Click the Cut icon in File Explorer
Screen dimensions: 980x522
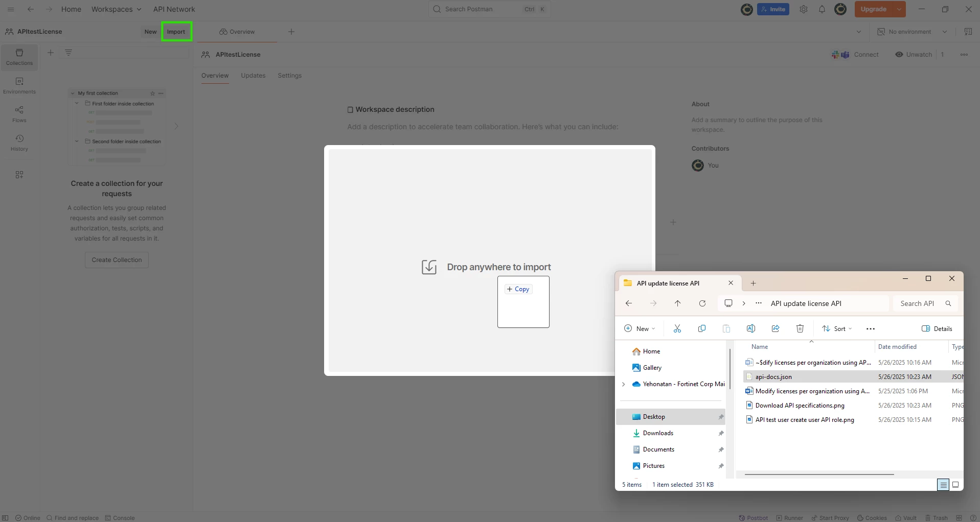click(677, 328)
